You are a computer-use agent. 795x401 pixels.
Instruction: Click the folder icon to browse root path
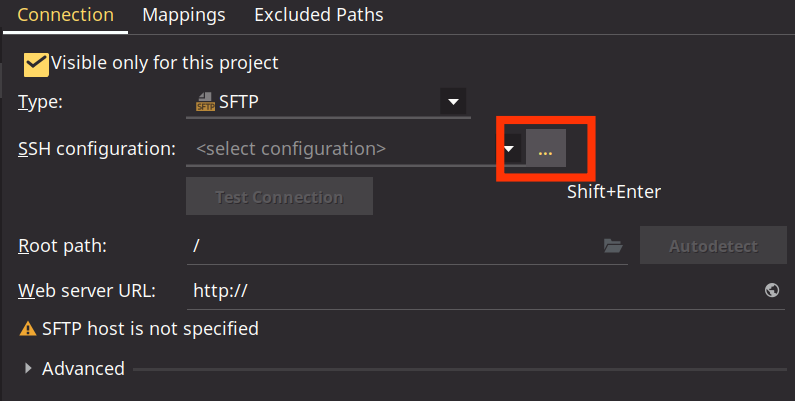coord(613,246)
